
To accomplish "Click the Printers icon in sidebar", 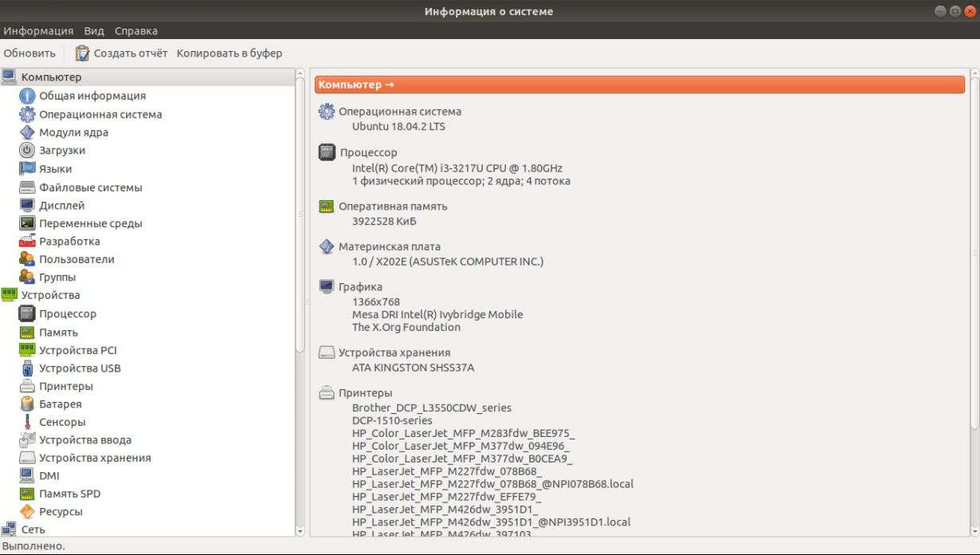I will (27, 386).
